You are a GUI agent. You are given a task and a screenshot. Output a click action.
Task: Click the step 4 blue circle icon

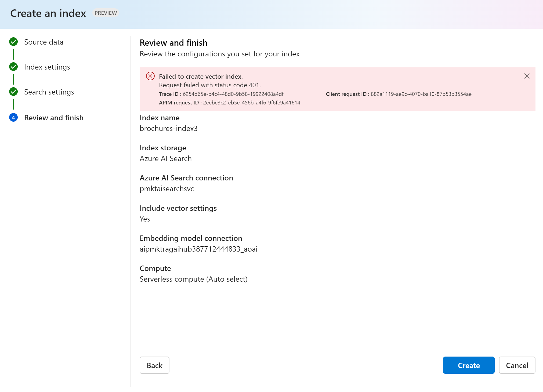point(13,118)
